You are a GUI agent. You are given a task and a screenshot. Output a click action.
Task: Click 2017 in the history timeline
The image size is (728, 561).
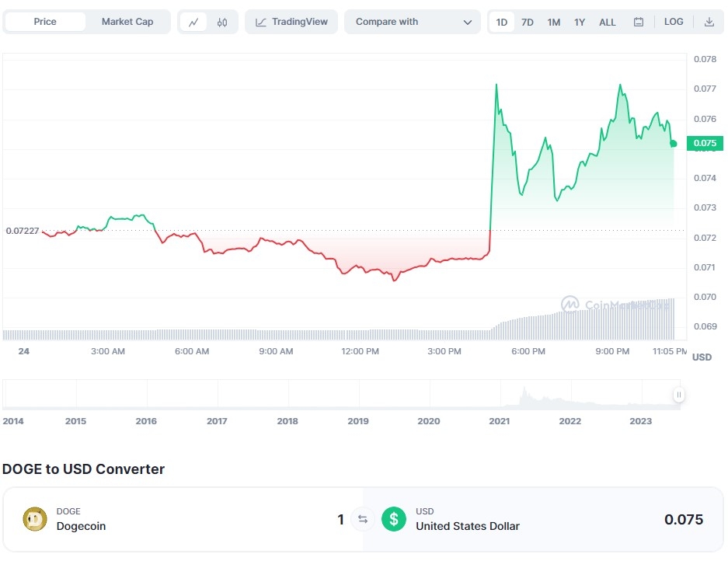pyautogui.click(x=217, y=421)
